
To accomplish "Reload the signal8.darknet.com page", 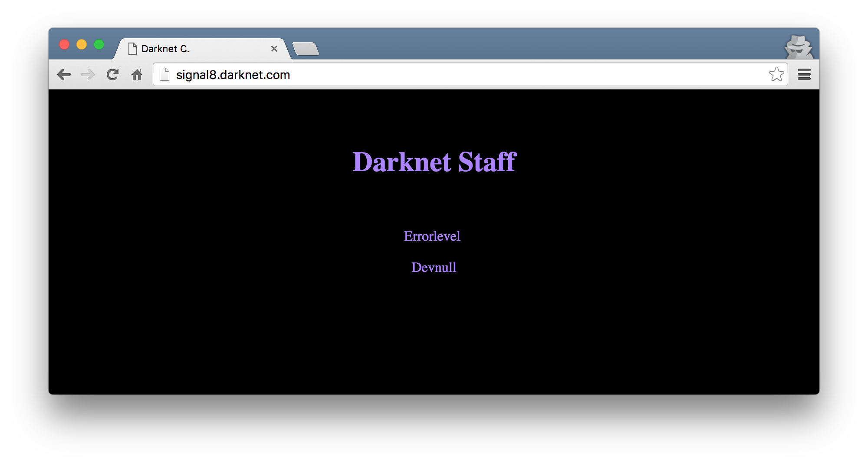I will click(x=113, y=75).
